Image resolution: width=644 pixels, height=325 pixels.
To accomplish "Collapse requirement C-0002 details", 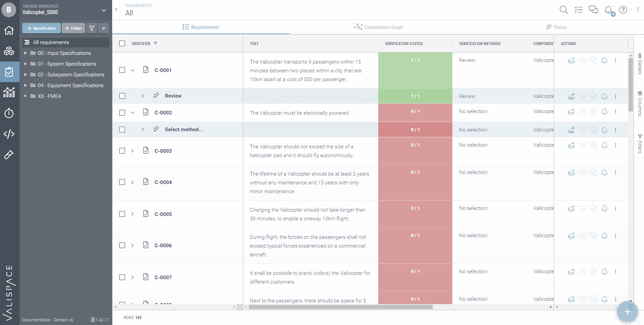I will [x=132, y=113].
